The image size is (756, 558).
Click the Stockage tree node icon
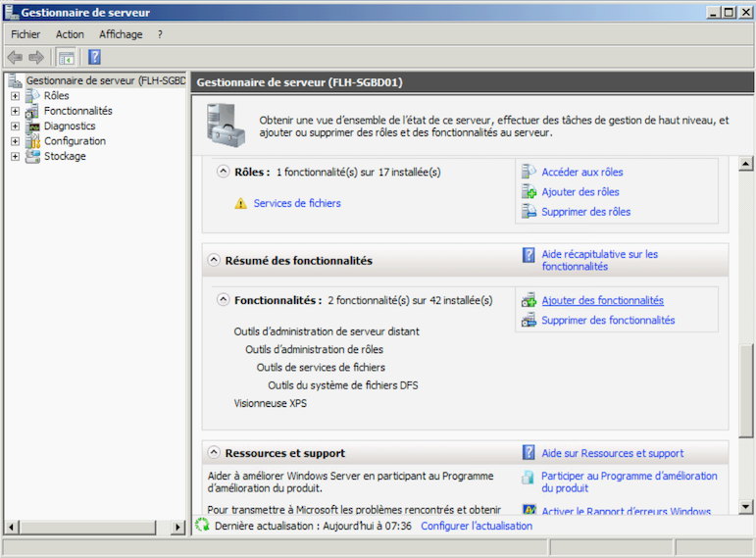point(32,156)
